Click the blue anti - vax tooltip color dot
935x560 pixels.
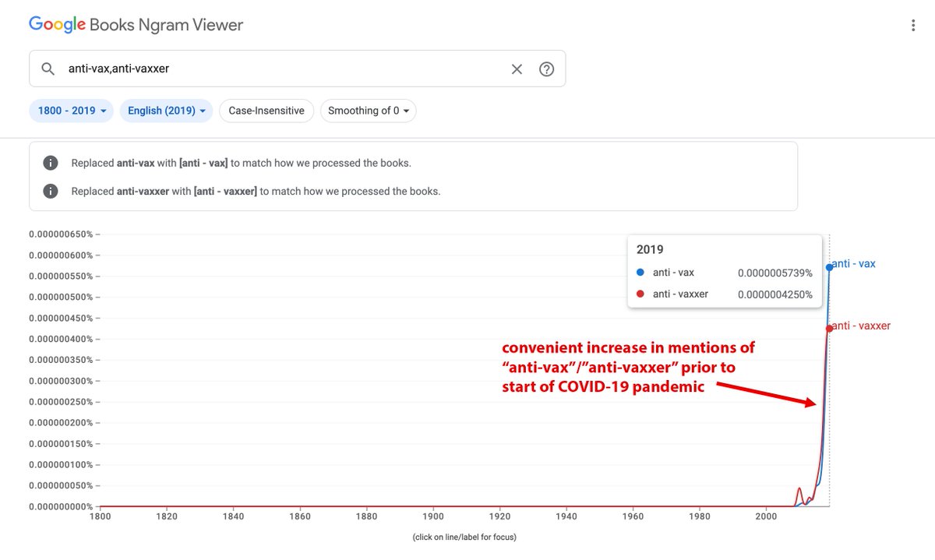640,273
